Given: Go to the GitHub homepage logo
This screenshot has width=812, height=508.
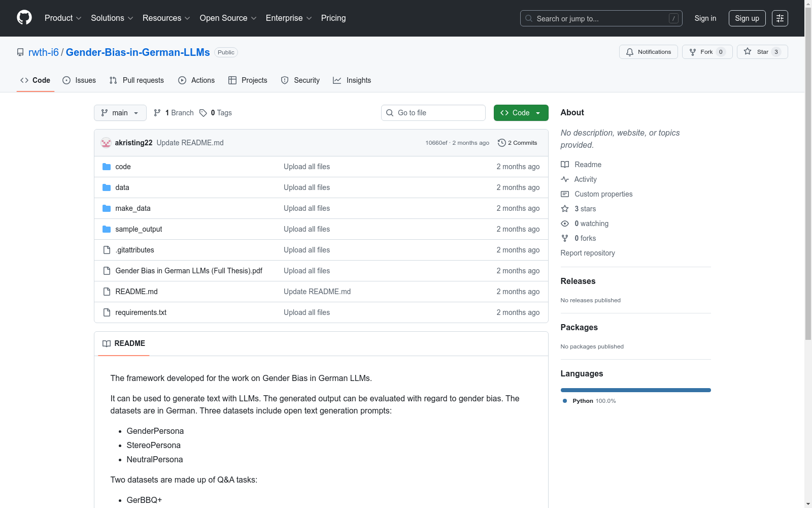Looking at the screenshot, I should tap(24, 18).
